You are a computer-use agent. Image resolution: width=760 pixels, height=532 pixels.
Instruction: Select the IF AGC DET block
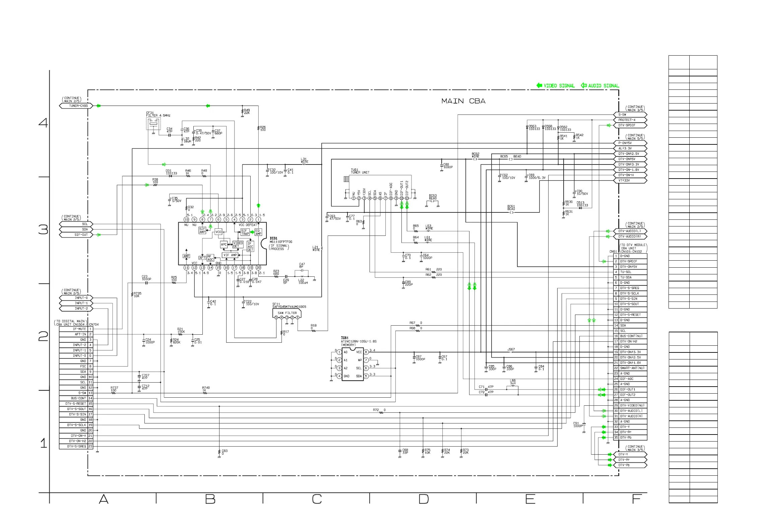point(250,247)
